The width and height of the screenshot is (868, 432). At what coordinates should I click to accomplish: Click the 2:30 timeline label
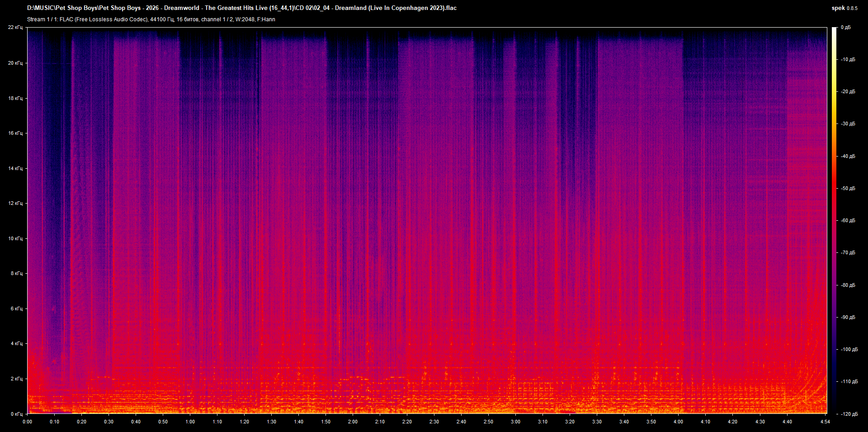tap(434, 422)
